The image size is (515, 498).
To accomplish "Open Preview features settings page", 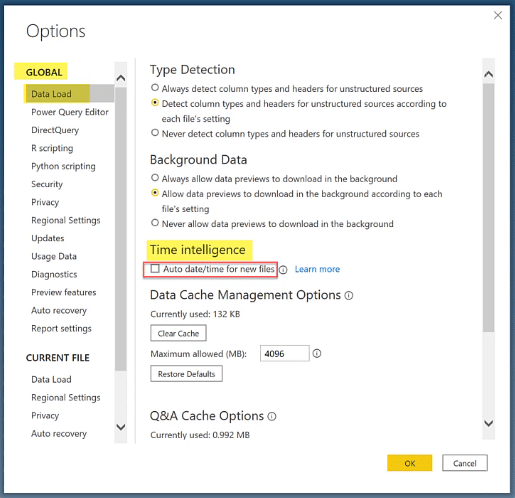I will (x=64, y=292).
